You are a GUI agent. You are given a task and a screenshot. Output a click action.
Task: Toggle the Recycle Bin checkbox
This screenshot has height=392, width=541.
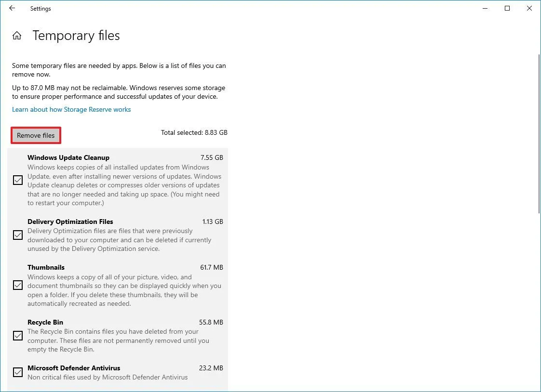(x=18, y=336)
